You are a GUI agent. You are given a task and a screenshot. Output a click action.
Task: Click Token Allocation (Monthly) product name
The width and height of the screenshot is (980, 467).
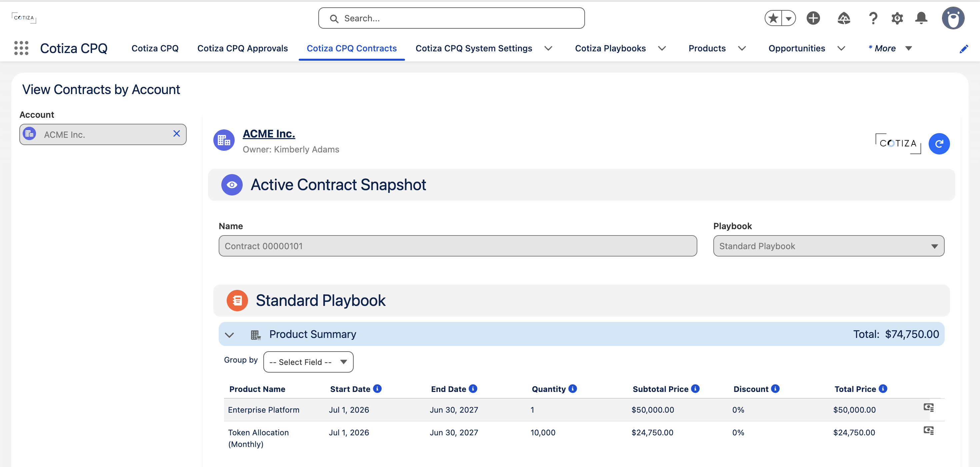pyautogui.click(x=258, y=438)
